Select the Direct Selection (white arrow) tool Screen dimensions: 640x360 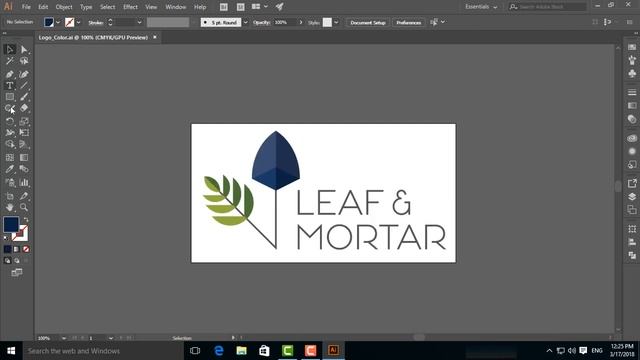[x=24, y=49]
